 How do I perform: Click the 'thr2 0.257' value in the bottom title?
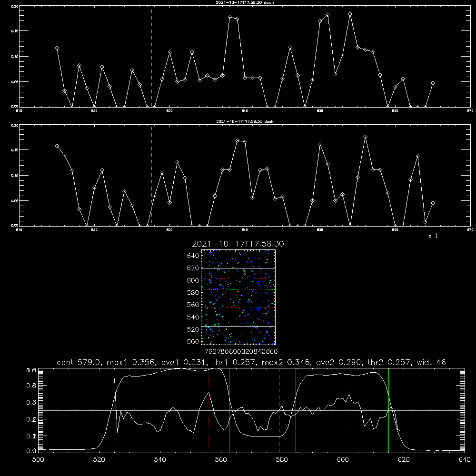[x=389, y=362]
